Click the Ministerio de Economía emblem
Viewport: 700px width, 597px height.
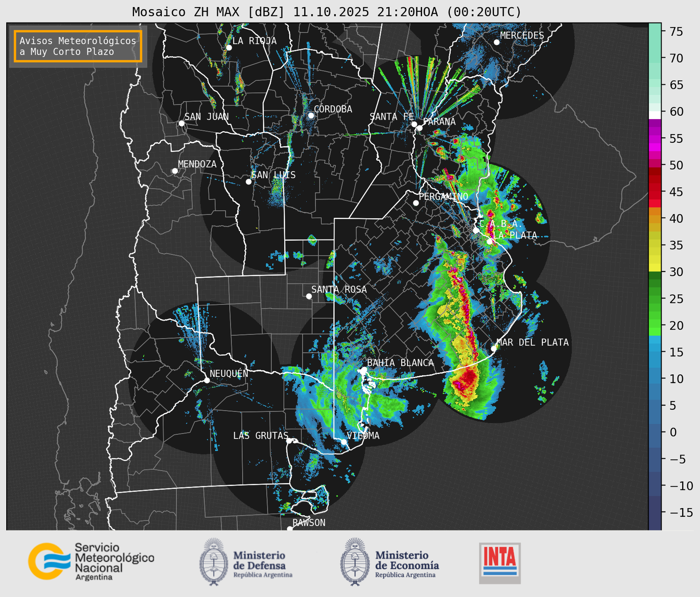click(x=355, y=562)
